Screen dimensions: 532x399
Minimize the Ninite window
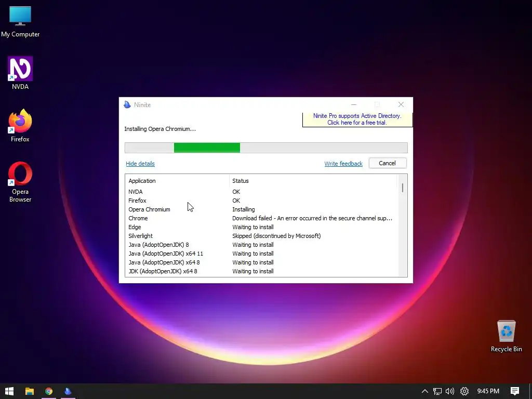pos(353,104)
